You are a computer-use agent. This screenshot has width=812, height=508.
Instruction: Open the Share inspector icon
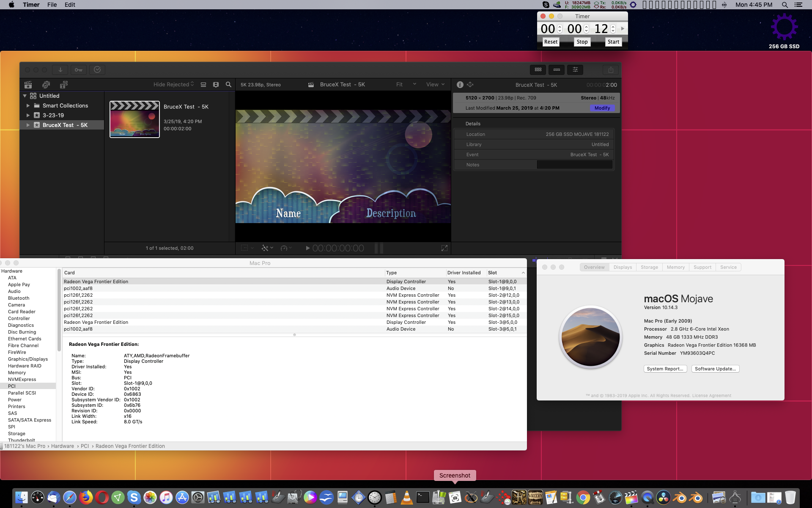pos(470,85)
